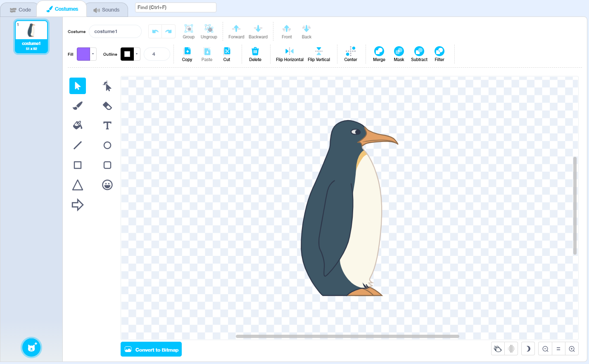The height and width of the screenshot is (364, 589).
Task: Switch to the Code tab
Action: pos(19,9)
